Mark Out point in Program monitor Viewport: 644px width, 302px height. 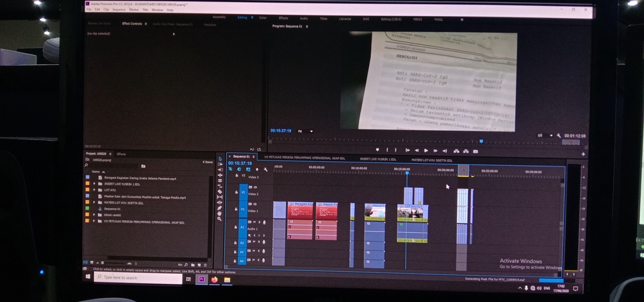[396, 150]
